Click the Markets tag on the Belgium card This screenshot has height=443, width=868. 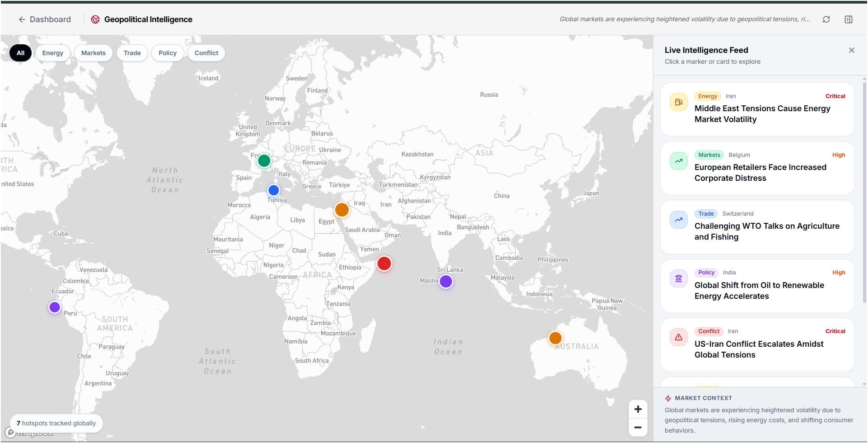[709, 155]
